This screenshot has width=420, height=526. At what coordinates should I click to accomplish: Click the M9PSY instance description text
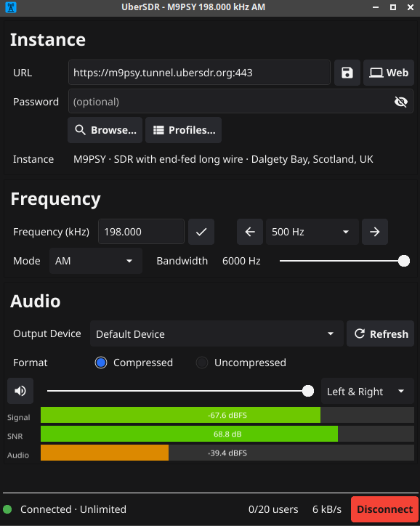coord(223,159)
